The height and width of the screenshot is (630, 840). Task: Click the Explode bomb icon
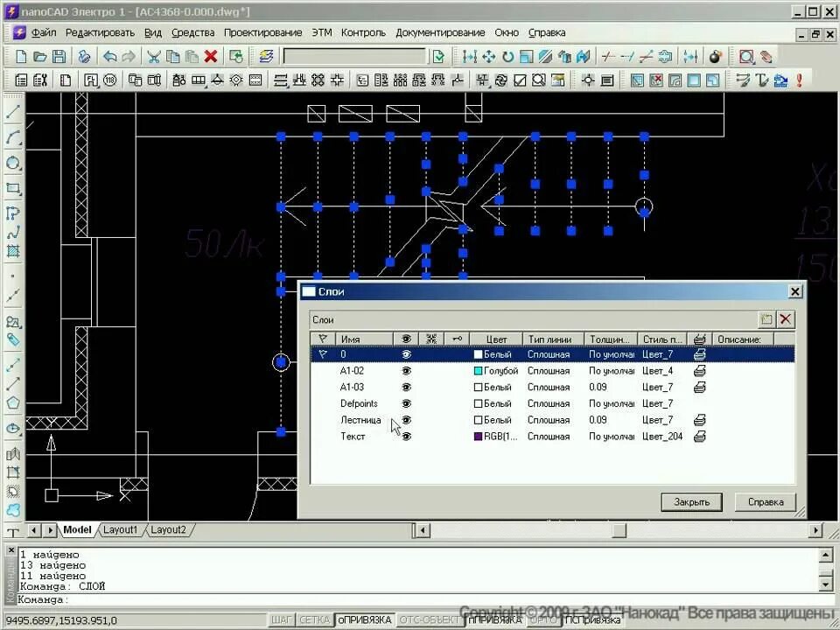(715, 56)
